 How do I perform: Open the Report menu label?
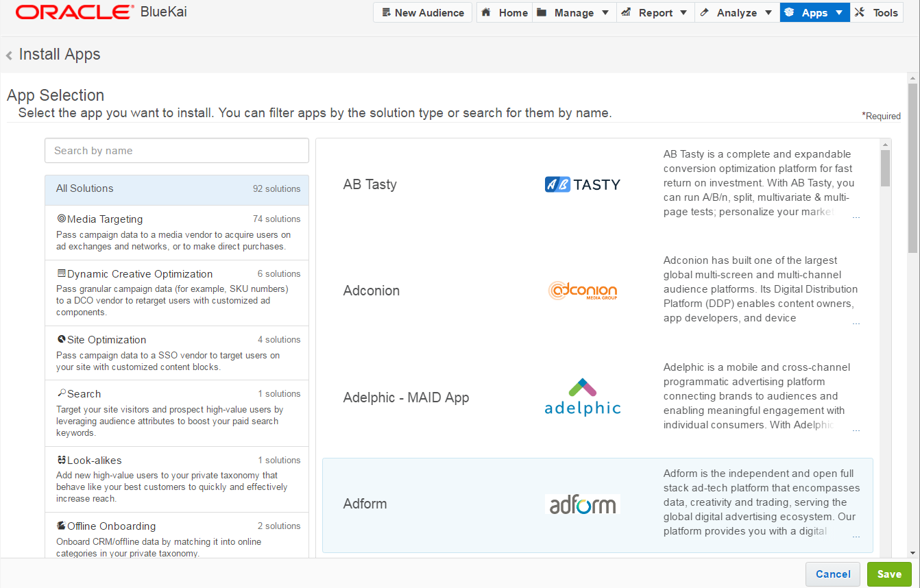[655, 12]
